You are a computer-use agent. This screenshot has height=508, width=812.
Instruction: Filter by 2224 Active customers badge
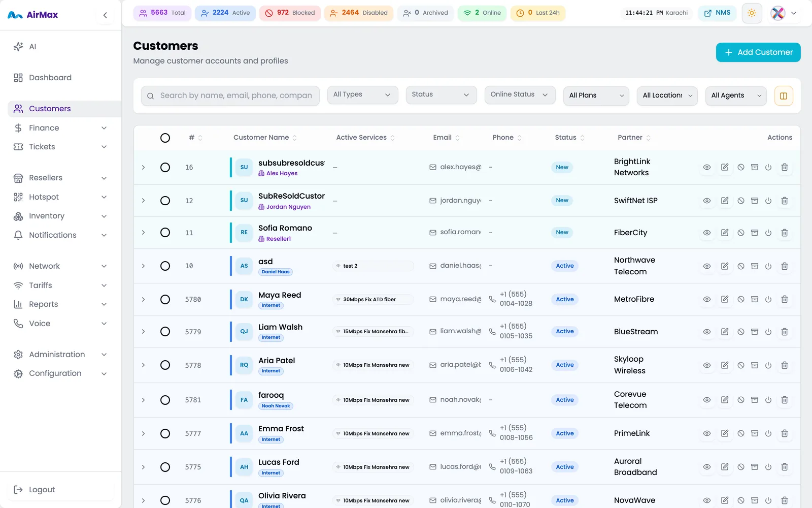pyautogui.click(x=225, y=13)
